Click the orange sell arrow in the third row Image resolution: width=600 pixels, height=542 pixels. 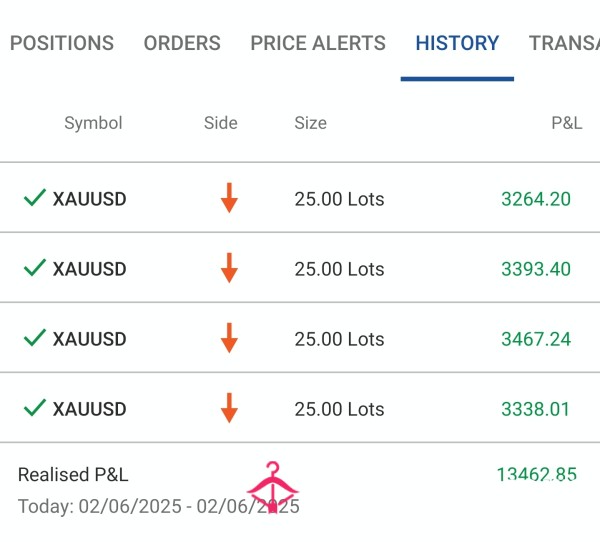[229, 338]
